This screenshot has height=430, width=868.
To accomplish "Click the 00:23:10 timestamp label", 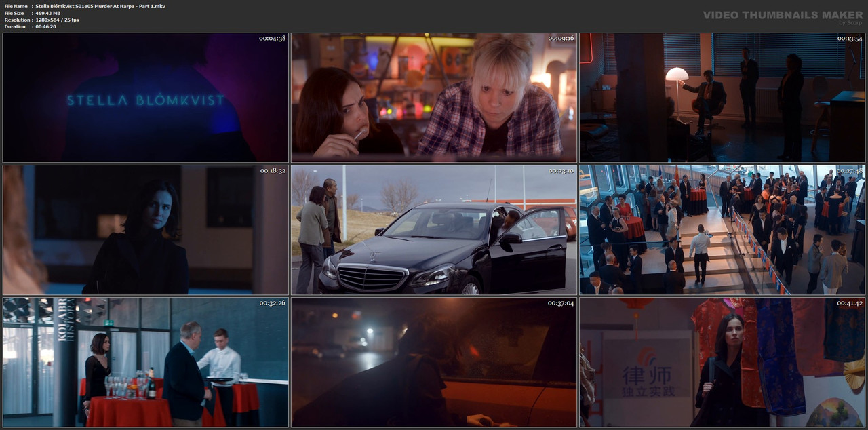I will (561, 170).
